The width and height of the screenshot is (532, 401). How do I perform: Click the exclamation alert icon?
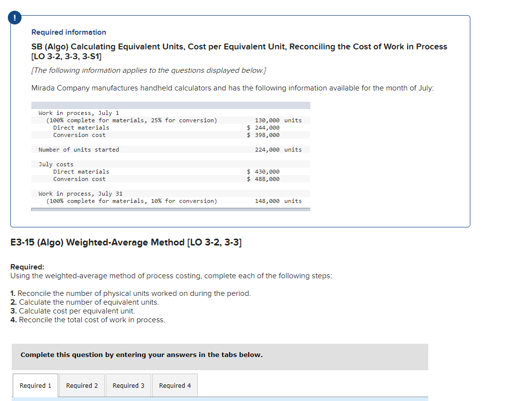[x=15, y=17]
